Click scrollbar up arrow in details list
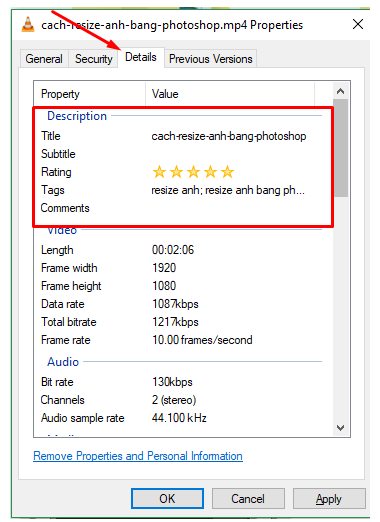 (340, 91)
